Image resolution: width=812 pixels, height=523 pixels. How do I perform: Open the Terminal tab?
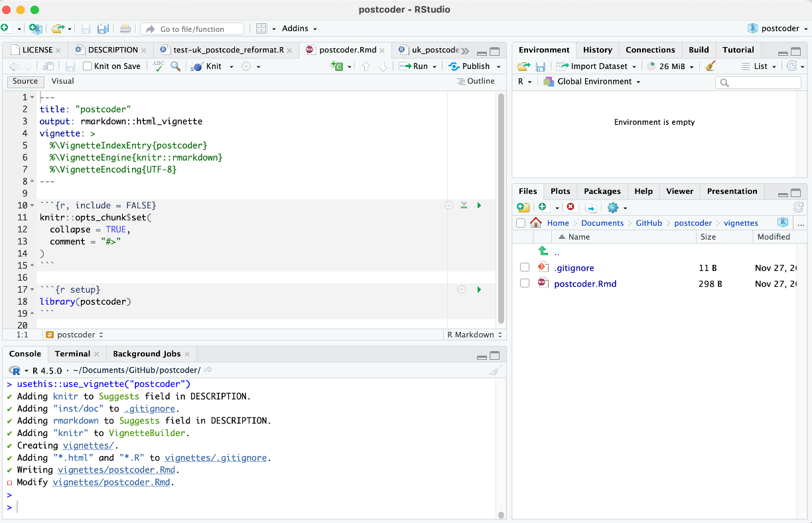tap(72, 354)
